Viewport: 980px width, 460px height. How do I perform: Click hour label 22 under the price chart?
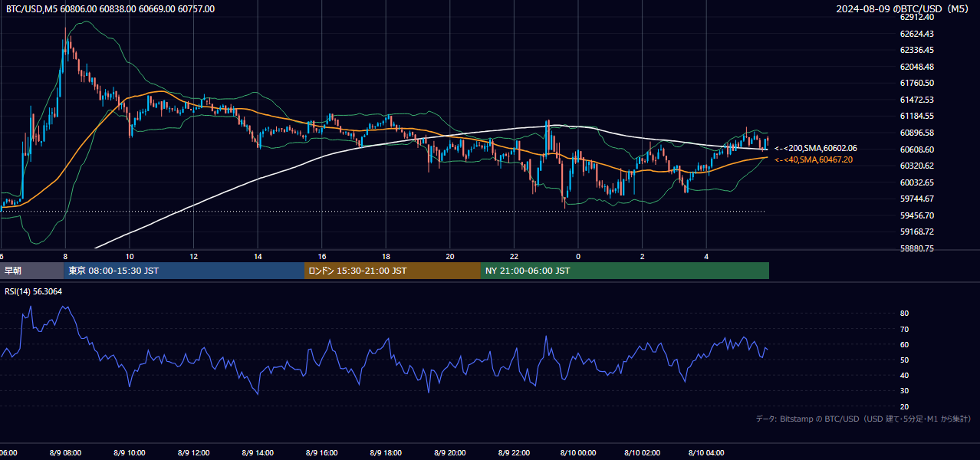click(515, 256)
